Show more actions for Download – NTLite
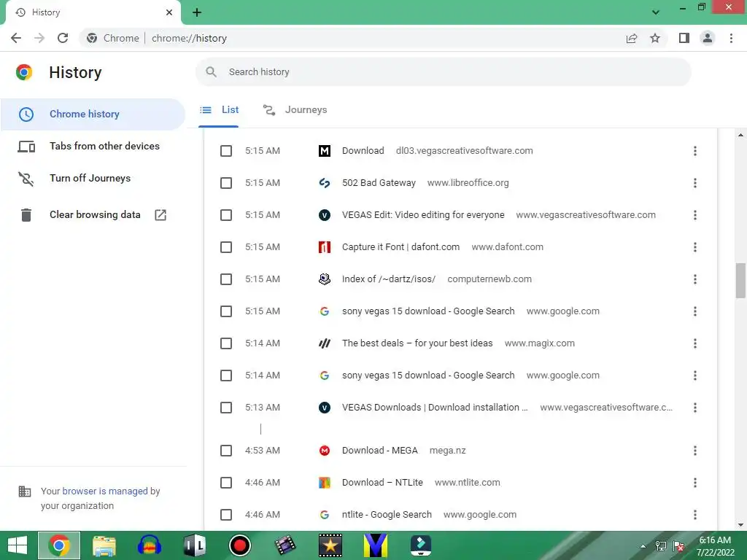747x560 pixels. [x=695, y=483]
